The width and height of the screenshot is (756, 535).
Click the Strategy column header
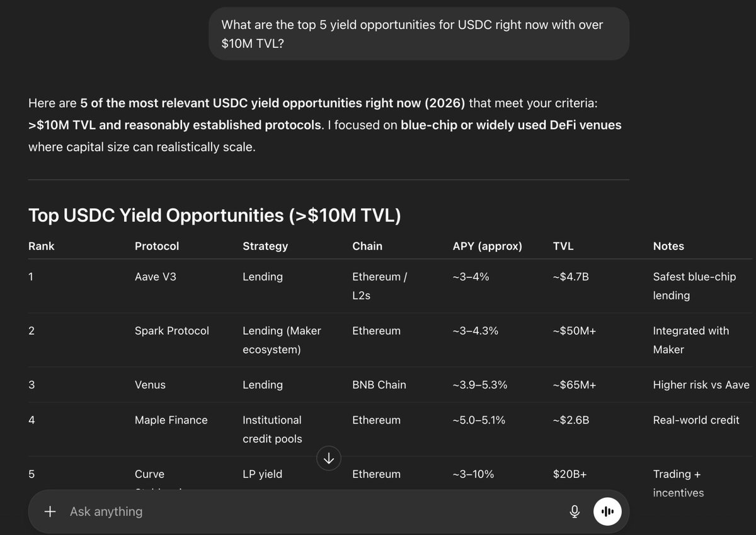(x=265, y=246)
